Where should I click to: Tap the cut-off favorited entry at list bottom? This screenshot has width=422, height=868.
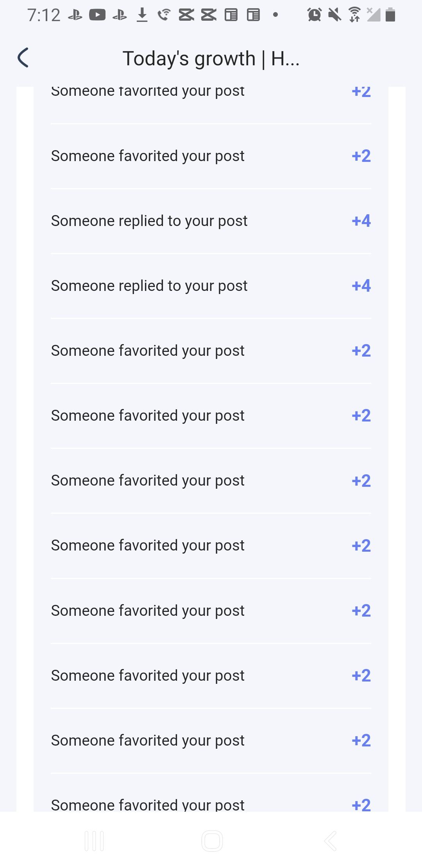[x=148, y=804]
